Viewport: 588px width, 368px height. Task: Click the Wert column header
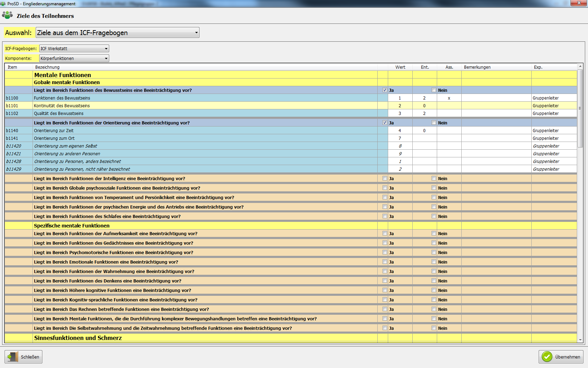[x=400, y=67]
